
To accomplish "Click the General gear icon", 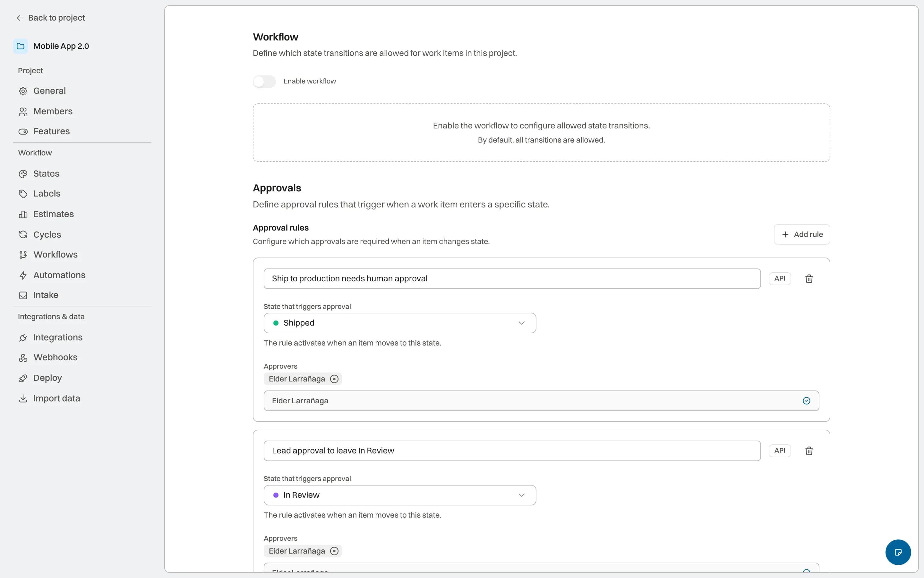I will [x=23, y=91].
